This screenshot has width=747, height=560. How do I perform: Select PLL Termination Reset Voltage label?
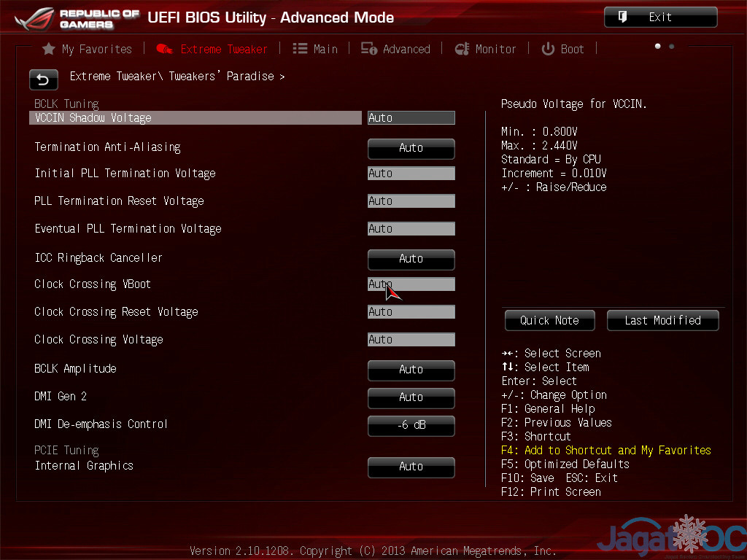tap(119, 201)
